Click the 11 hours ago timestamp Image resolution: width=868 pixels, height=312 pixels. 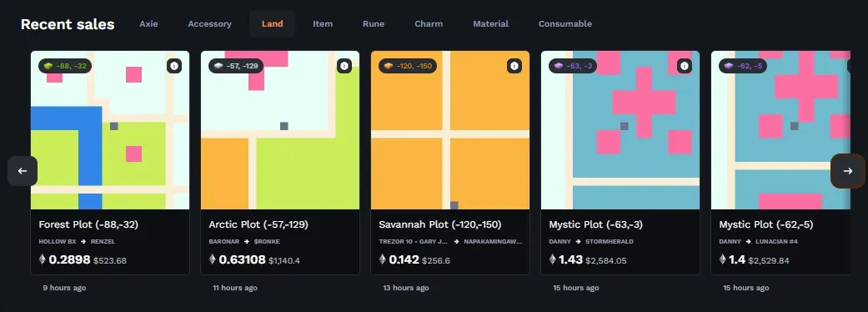point(234,288)
